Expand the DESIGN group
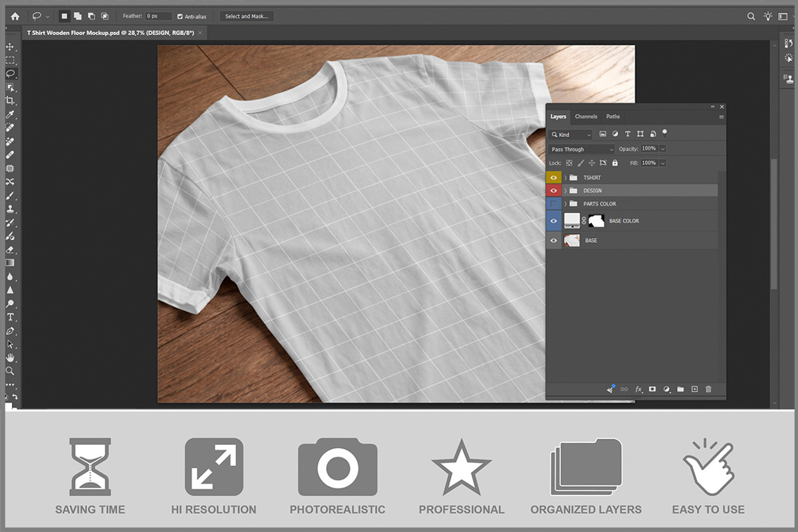 (x=565, y=191)
